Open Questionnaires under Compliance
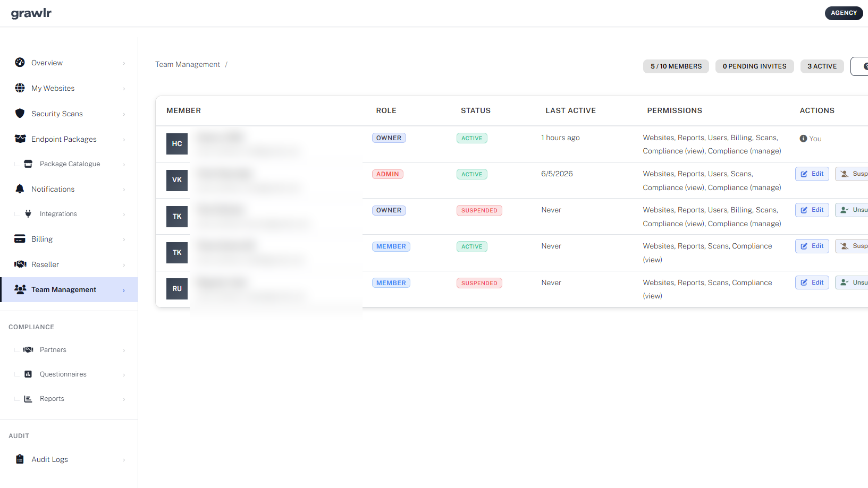868x488 pixels. [x=69, y=374]
